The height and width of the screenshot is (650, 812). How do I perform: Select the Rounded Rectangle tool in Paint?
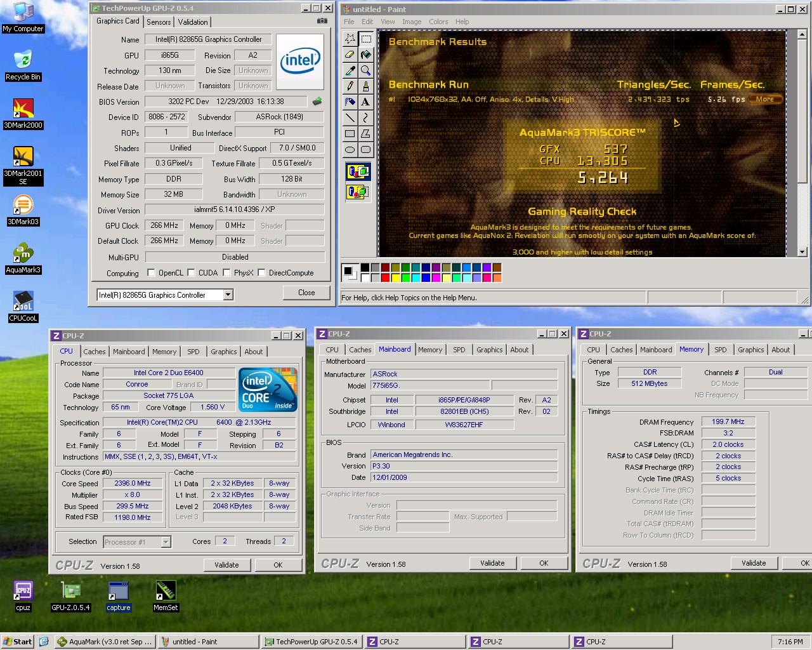366,150
